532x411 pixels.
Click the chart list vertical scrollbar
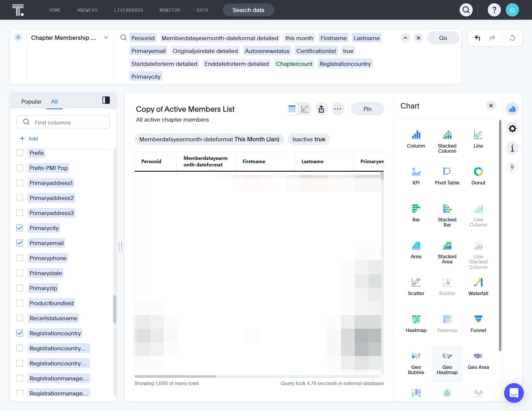pyautogui.click(x=500, y=235)
